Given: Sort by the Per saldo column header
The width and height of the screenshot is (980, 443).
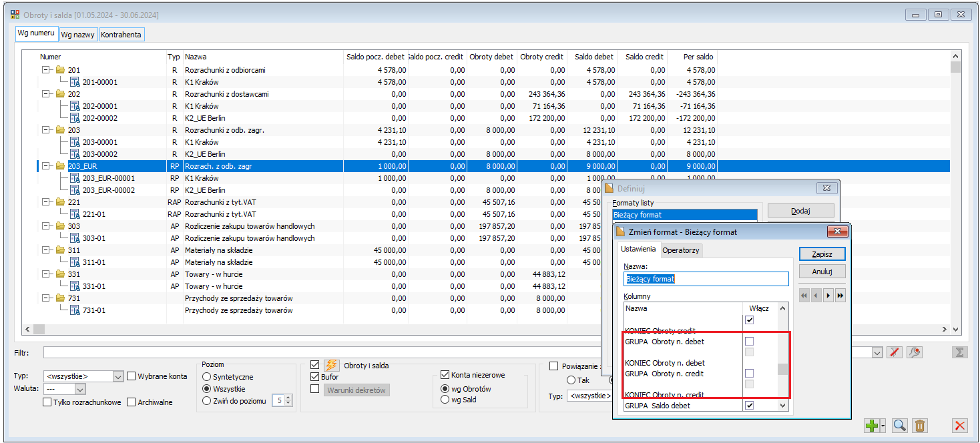Looking at the screenshot, I should (x=692, y=57).
